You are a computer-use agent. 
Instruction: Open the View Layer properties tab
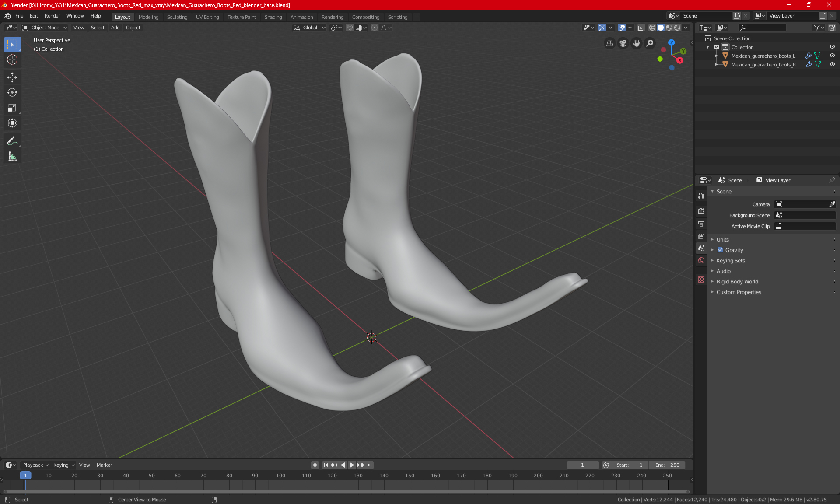coord(701,235)
